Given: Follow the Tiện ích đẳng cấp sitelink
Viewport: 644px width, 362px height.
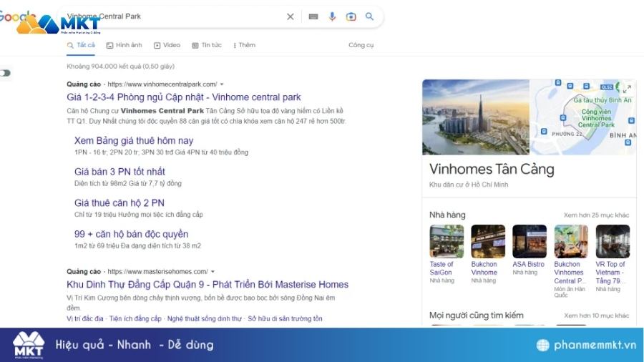Looking at the screenshot, I should [135, 318].
